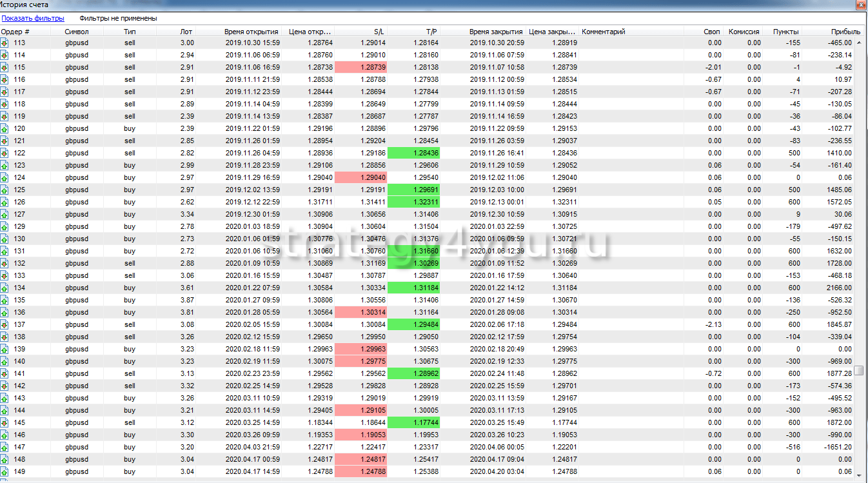Click the icon for order 117
This screenshot has height=483, width=868.
(4, 92)
